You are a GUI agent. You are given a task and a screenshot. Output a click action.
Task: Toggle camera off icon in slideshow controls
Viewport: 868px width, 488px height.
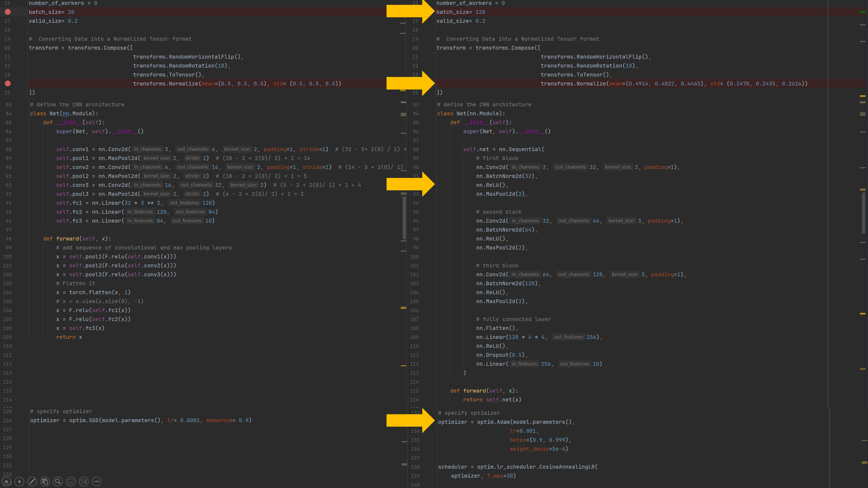coord(84,481)
